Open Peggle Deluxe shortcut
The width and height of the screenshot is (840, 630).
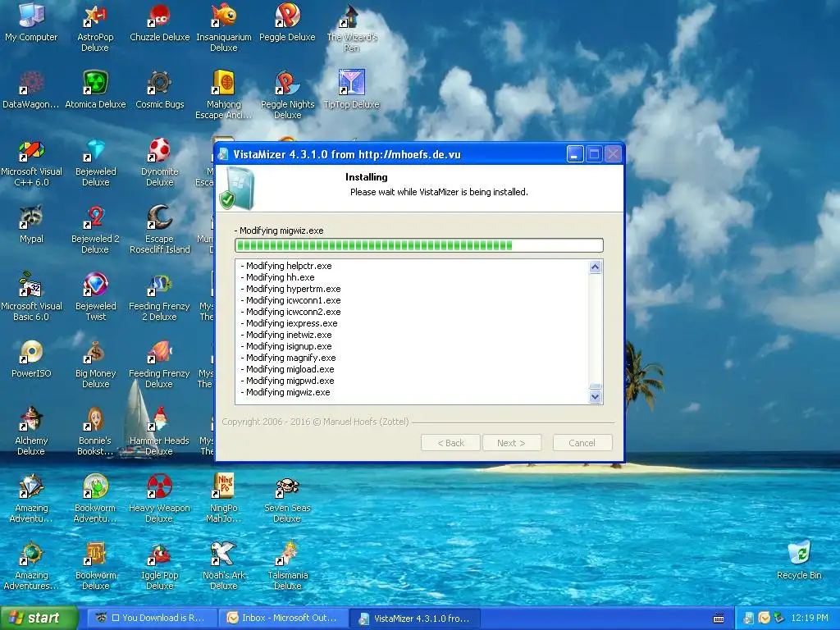tap(287, 21)
